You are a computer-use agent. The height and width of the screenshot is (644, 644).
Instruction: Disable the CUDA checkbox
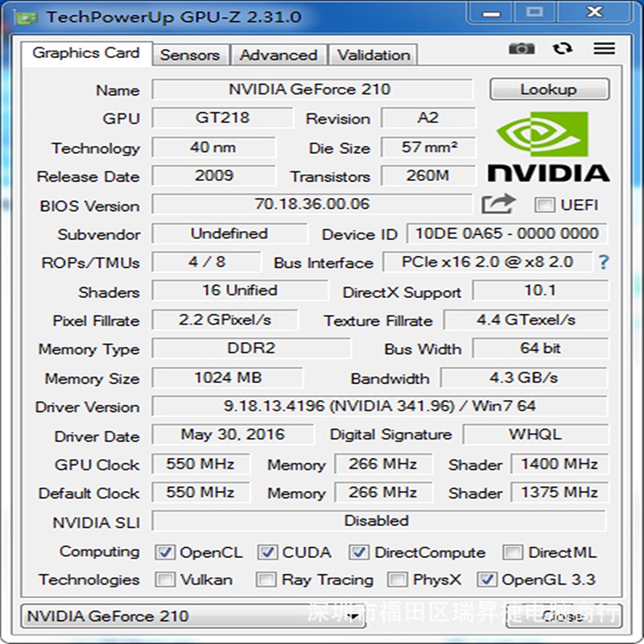click(x=267, y=552)
